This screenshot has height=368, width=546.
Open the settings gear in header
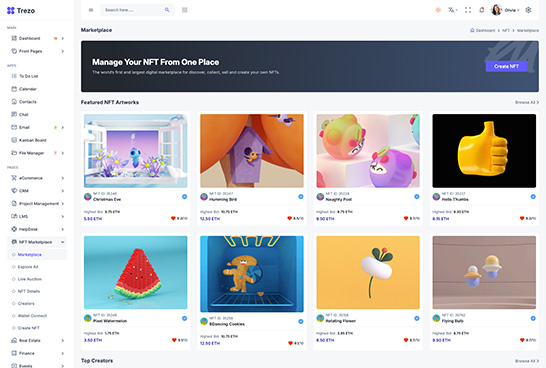click(x=528, y=10)
